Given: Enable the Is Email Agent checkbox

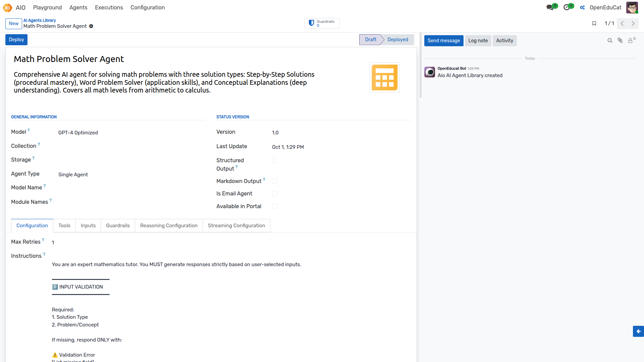Looking at the screenshot, I should coord(275,194).
